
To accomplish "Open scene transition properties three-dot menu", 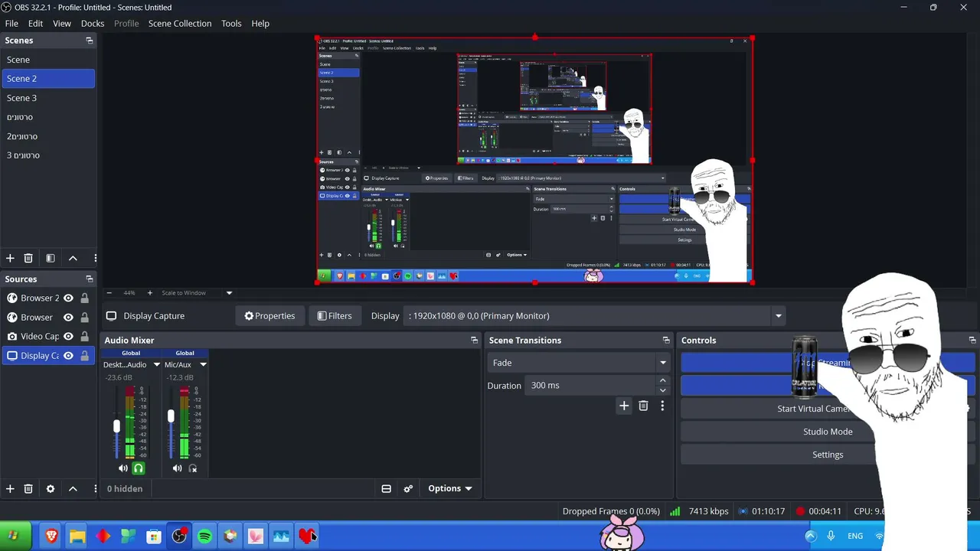I will coord(662,406).
